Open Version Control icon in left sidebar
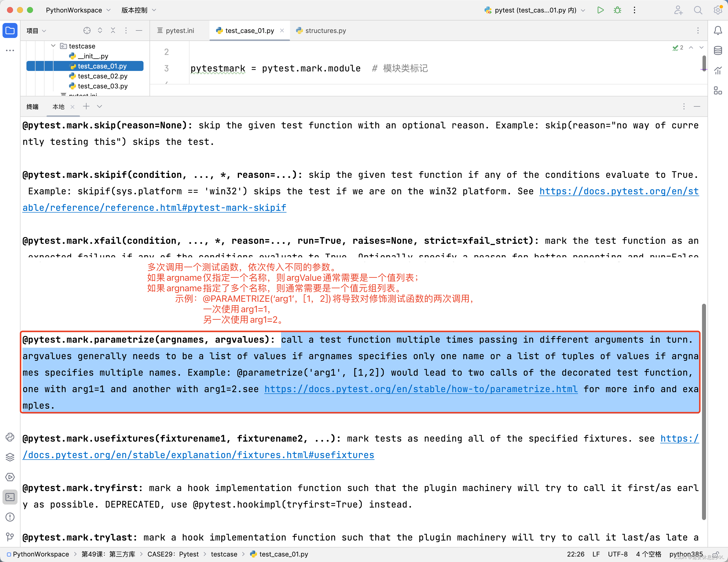This screenshot has width=728, height=562. point(10,537)
